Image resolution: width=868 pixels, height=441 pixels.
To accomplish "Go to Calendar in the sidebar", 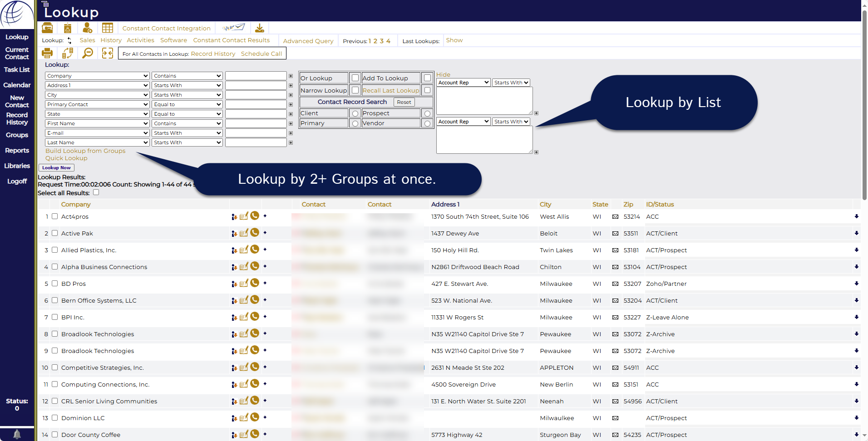I will coord(17,85).
